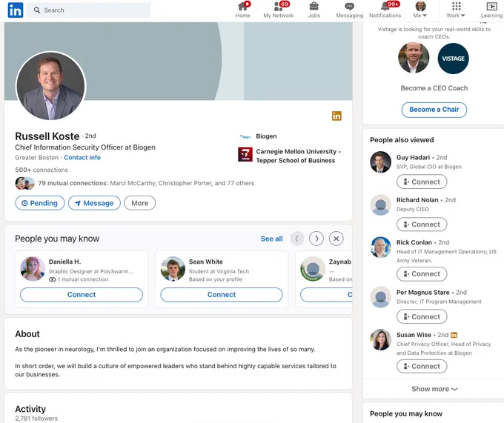Click the 2,781 followers text
504x423 pixels.
pos(36,418)
